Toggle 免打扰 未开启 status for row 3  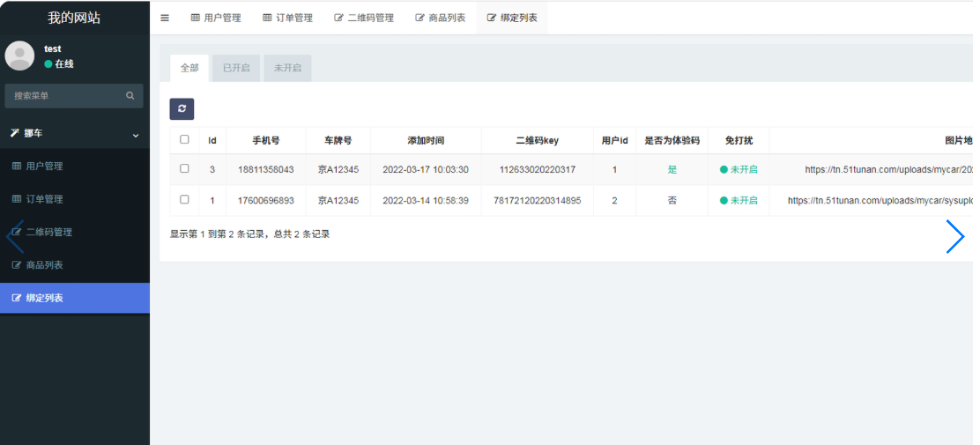(x=739, y=169)
